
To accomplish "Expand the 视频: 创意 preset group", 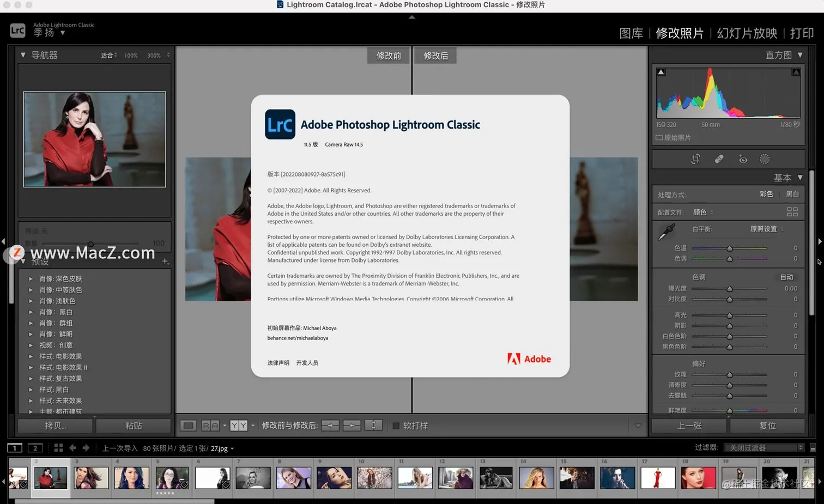I will [31, 345].
